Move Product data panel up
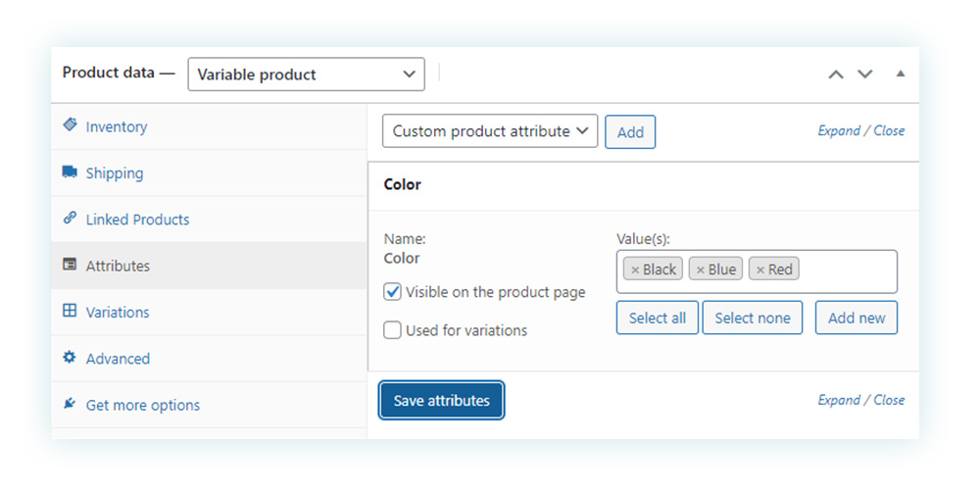This screenshot has width=980, height=491. pyautogui.click(x=836, y=74)
